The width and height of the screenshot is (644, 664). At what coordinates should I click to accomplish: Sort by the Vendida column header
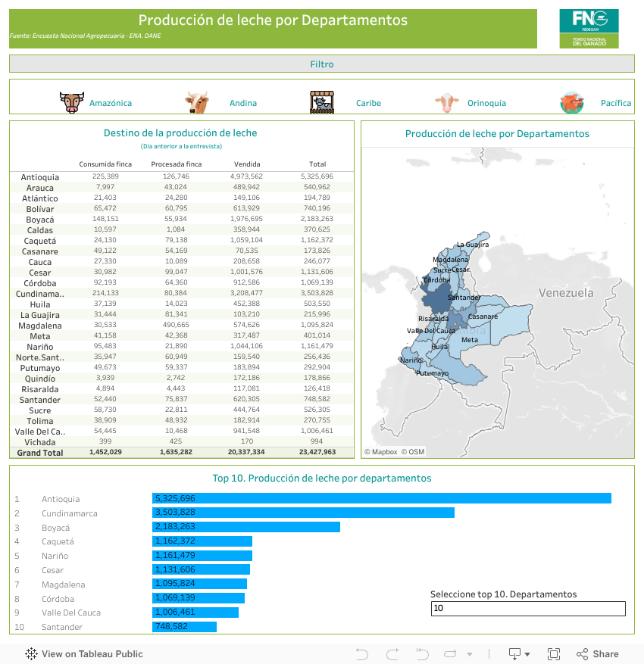[x=247, y=164]
